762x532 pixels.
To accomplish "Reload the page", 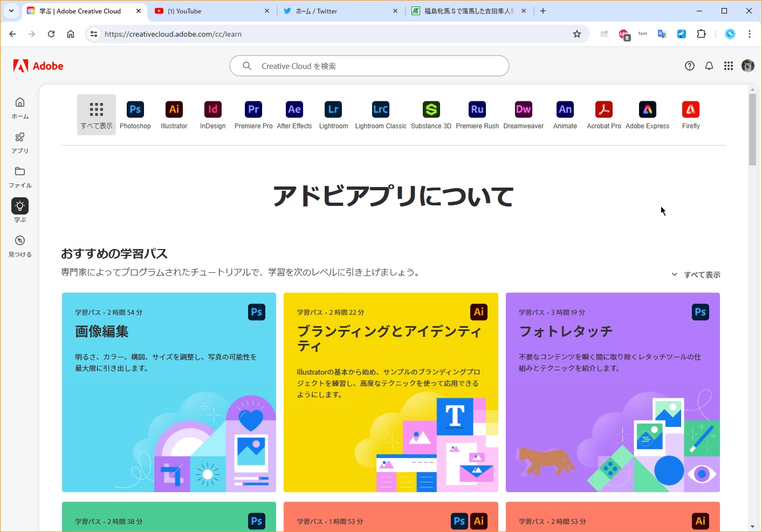I will [x=51, y=34].
